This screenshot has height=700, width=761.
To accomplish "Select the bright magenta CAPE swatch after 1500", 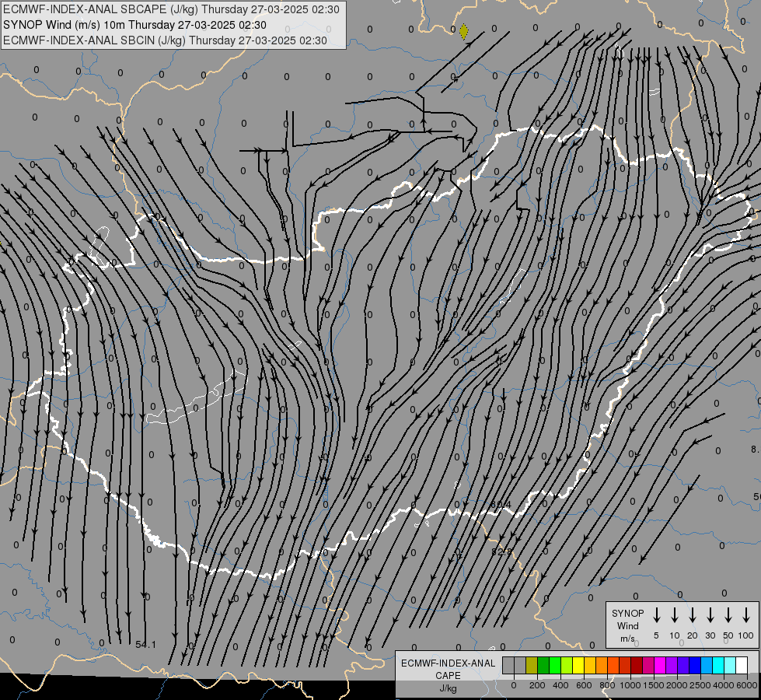I will tap(661, 666).
